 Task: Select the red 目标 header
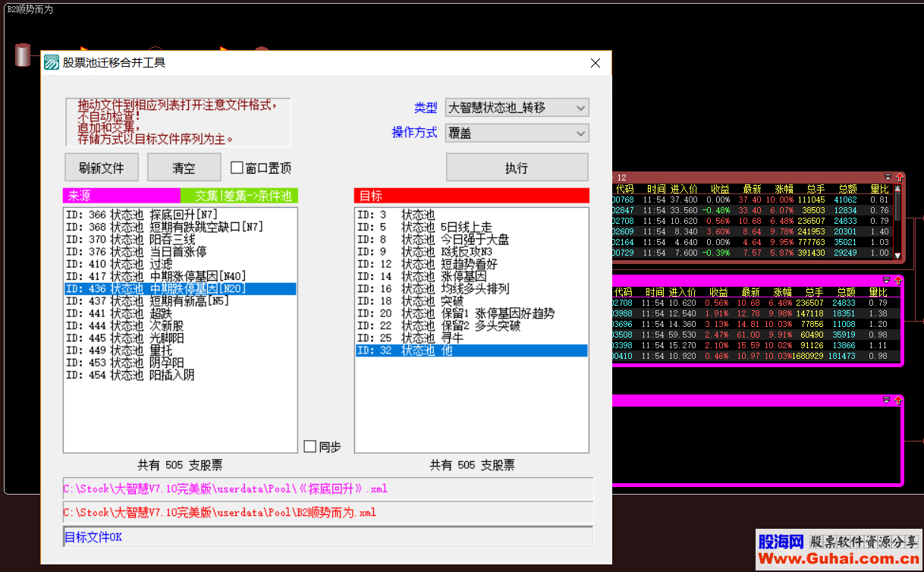(472, 196)
